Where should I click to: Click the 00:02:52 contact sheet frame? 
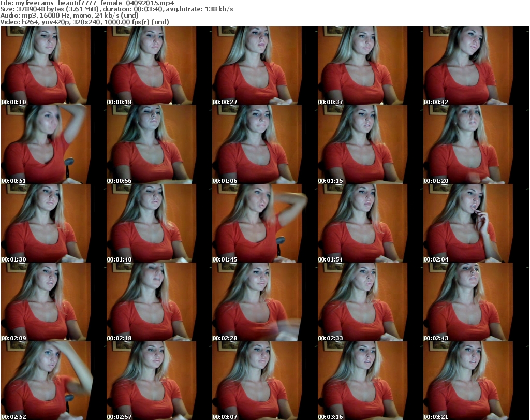click(x=53, y=381)
